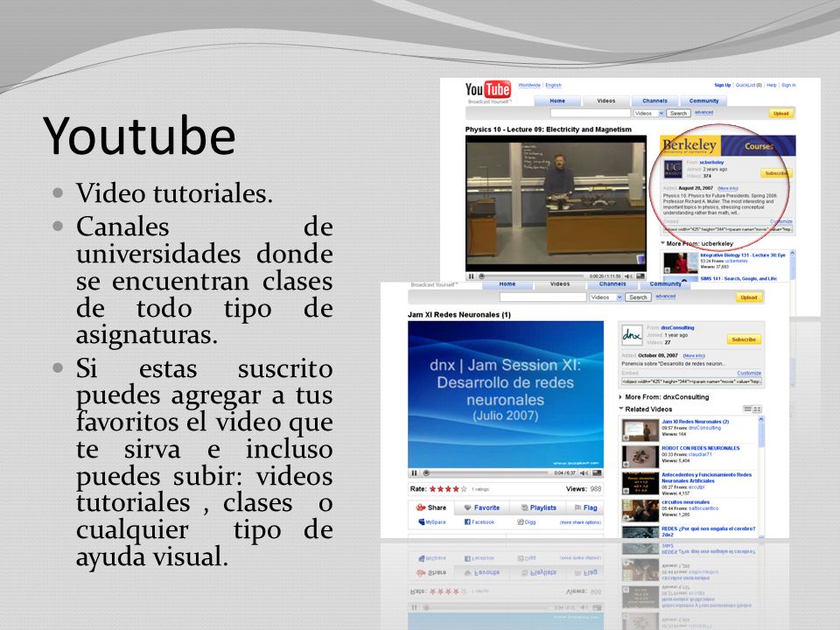Screen dimensions: 840x630
Task: Open the Integrative Biology 131 video thumbnail
Action: [x=681, y=262]
